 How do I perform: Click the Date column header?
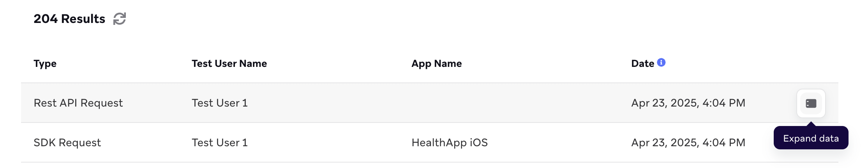click(642, 63)
